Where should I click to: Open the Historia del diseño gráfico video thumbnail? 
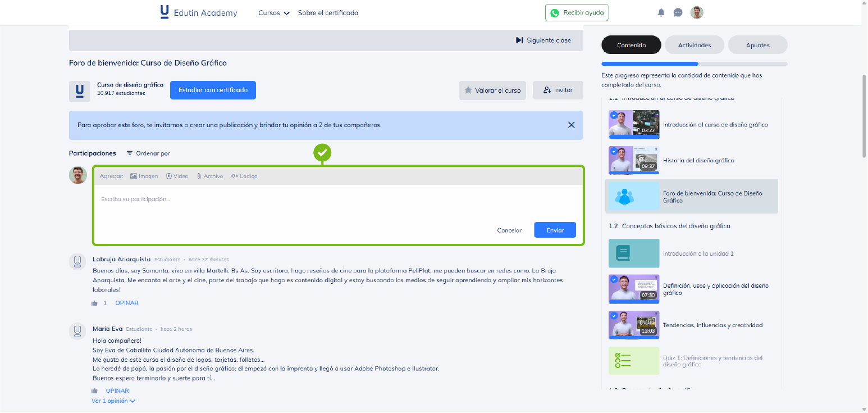(x=634, y=160)
